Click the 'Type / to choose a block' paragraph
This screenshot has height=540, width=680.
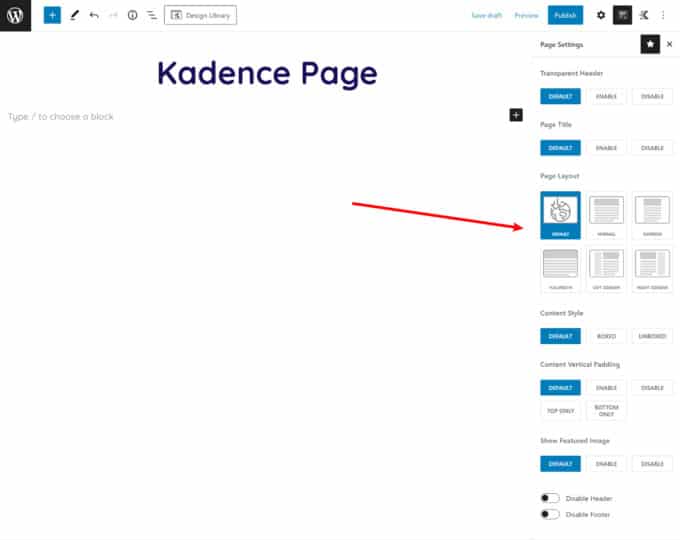[61, 117]
